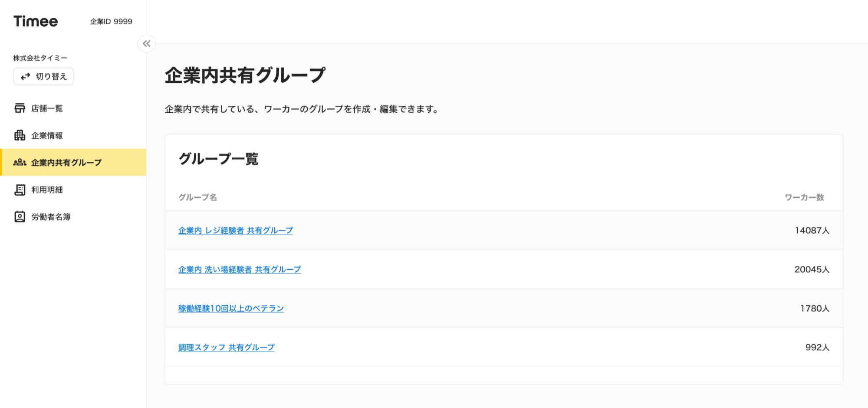Click the 企業内共有グループ people icon
The image size is (868, 408).
pos(20,163)
